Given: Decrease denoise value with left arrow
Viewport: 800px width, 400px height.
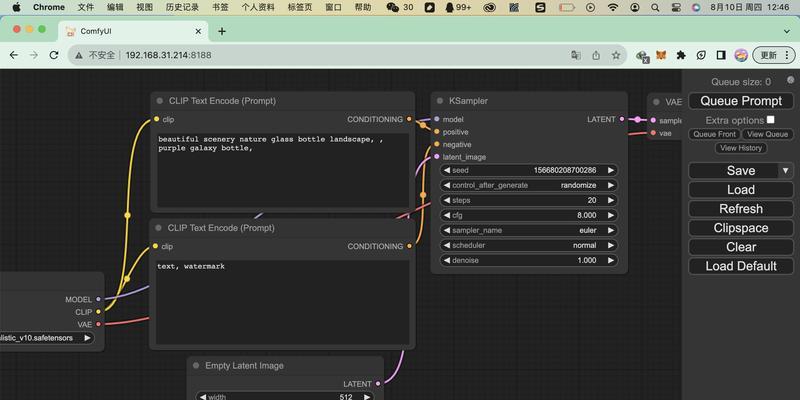Looking at the screenshot, I should (447, 260).
